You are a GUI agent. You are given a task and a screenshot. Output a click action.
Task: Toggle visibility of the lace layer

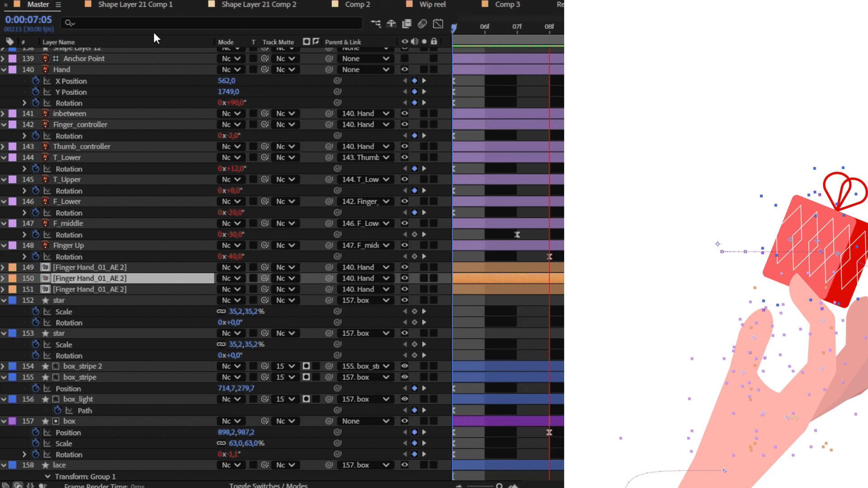point(405,465)
